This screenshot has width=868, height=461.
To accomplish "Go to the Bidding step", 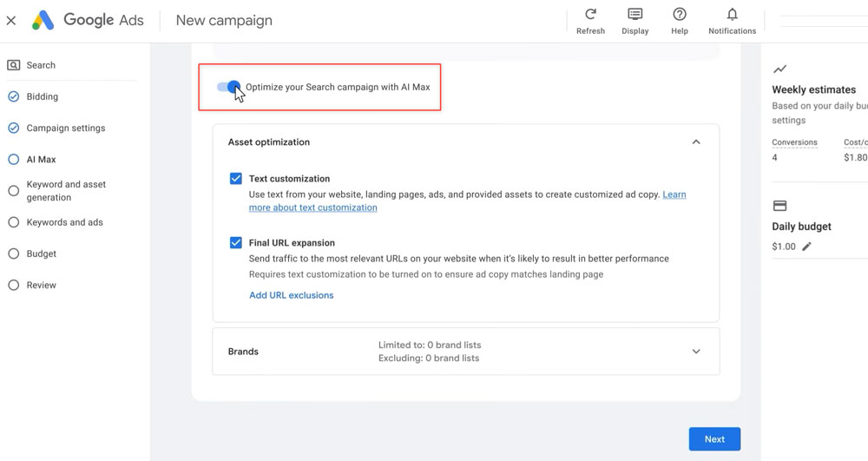I will pyautogui.click(x=42, y=96).
